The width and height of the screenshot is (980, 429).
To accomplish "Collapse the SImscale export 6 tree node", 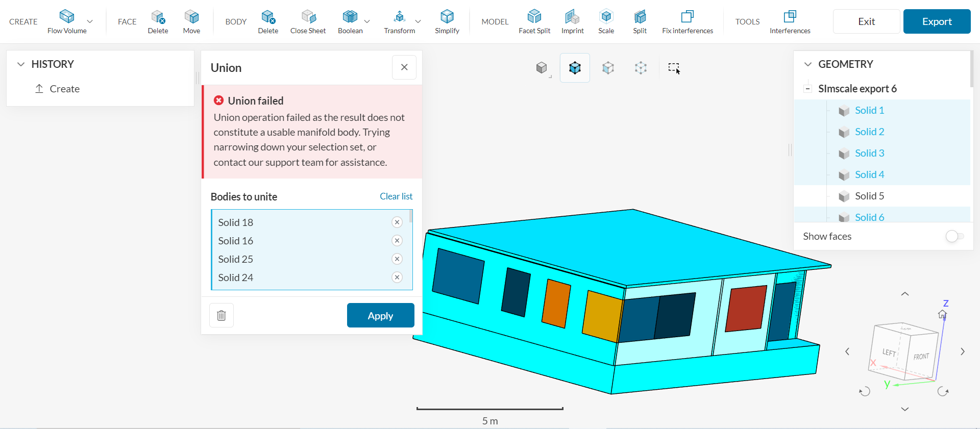I will pyautogui.click(x=807, y=89).
